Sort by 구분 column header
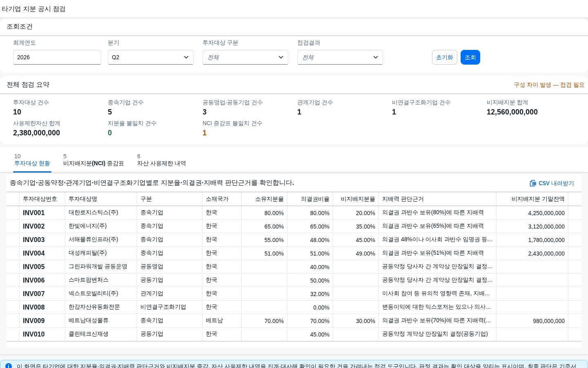The image size is (588, 368). coord(170,199)
